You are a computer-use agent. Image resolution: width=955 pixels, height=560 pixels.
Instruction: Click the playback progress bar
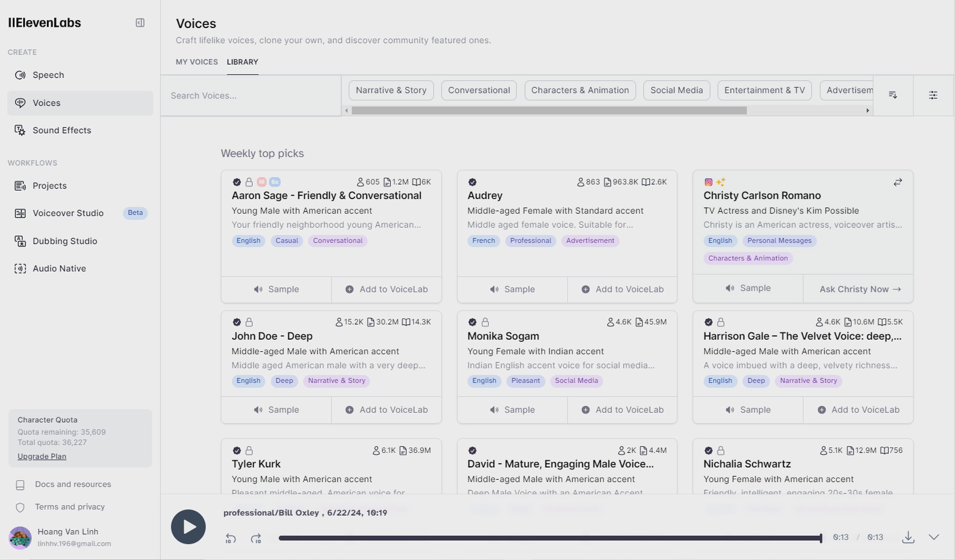tap(550, 538)
